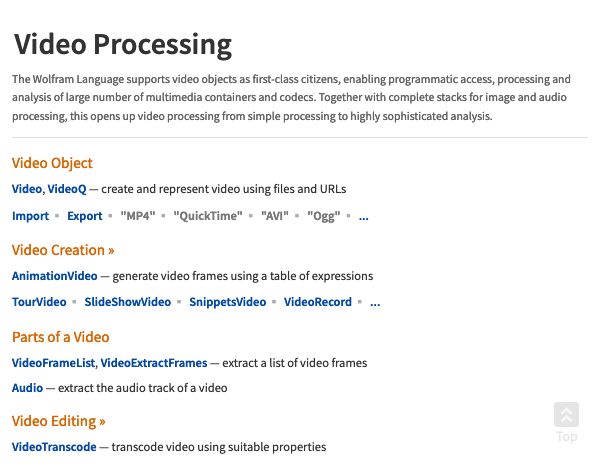
Task: Open the VideoFrameList function link
Action: [54, 363]
